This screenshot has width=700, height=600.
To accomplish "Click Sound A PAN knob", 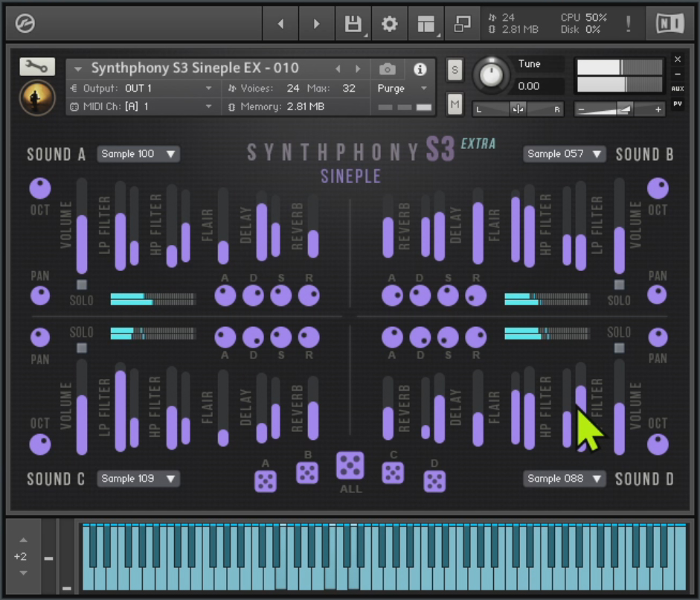I will click(39, 296).
